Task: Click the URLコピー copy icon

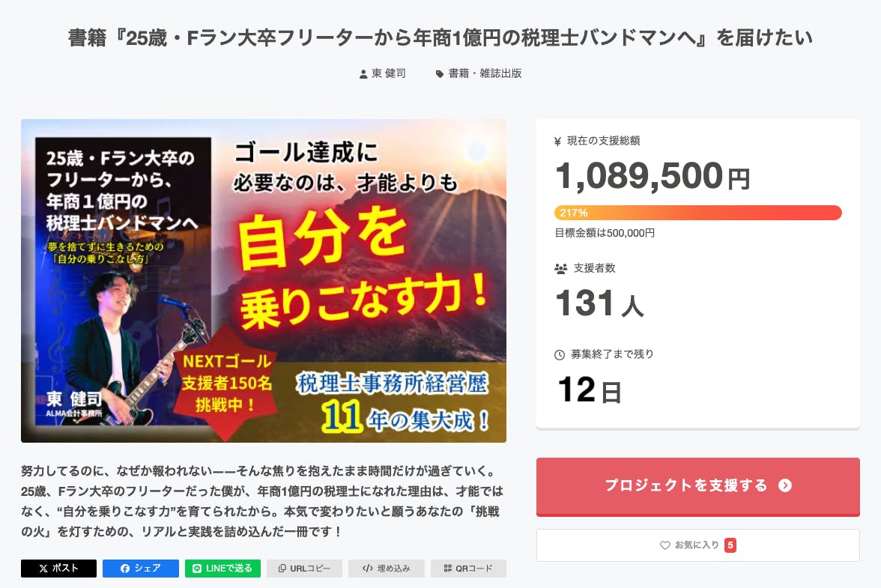Action: coord(282,569)
